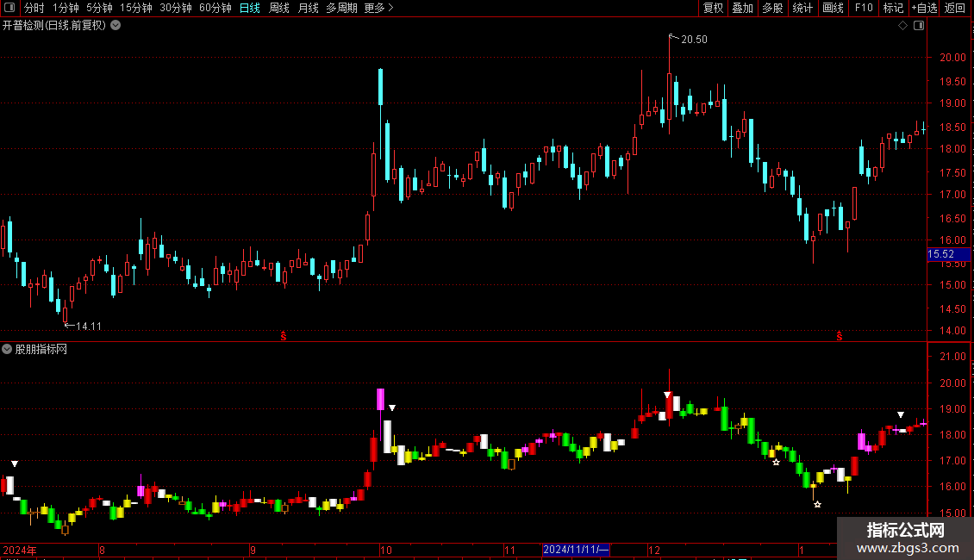The image size is (974, 560).
Task: Click the diamond icon above the chart
Action: (903, 26)
